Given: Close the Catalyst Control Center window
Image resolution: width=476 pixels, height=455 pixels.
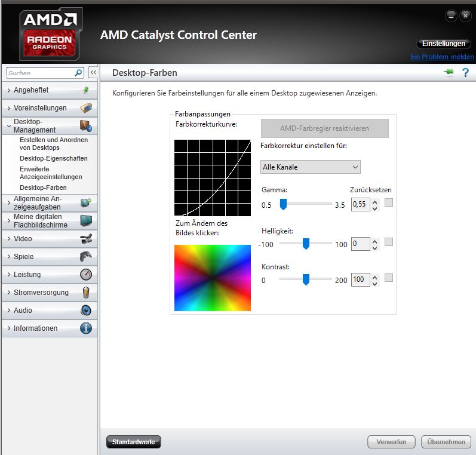Looking at the screenshot, I should pos(465,16).
